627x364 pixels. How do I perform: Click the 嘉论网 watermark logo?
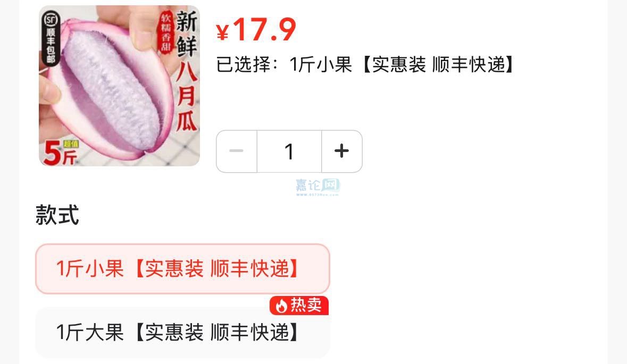318,185
